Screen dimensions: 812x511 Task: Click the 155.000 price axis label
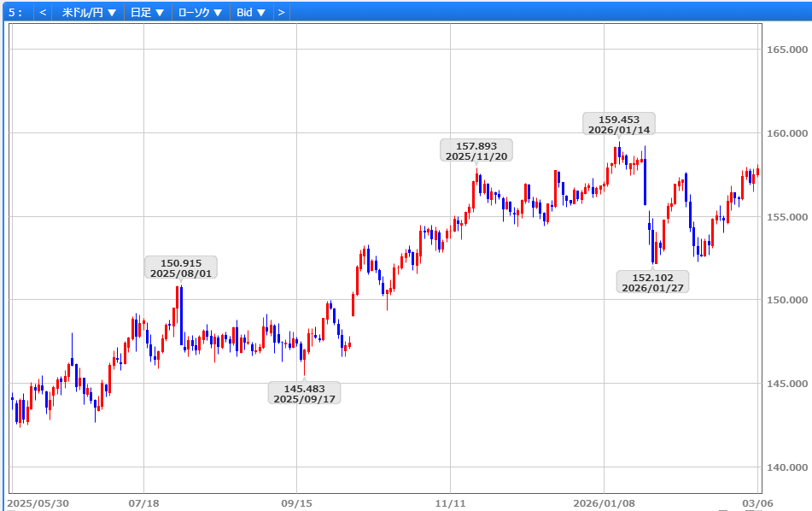tap(786, 217)
